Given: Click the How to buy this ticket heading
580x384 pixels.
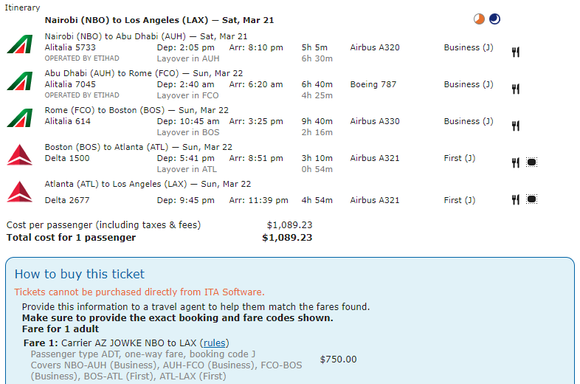Looking at the screenshot, I should 80,274.
